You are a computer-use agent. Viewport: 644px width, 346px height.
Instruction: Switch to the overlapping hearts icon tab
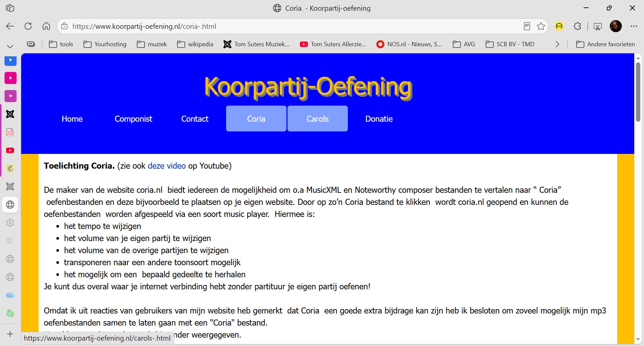coord(10,241)
